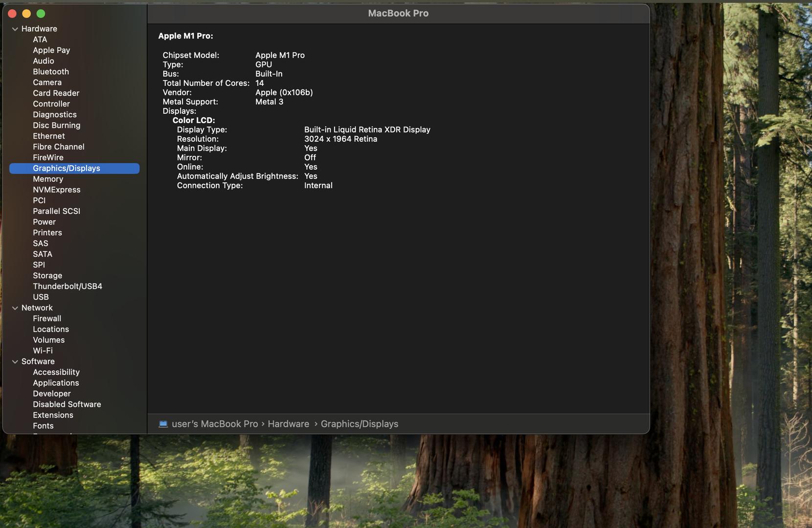Click the red close window button
The image size is (812, 528).
(13, 14)
